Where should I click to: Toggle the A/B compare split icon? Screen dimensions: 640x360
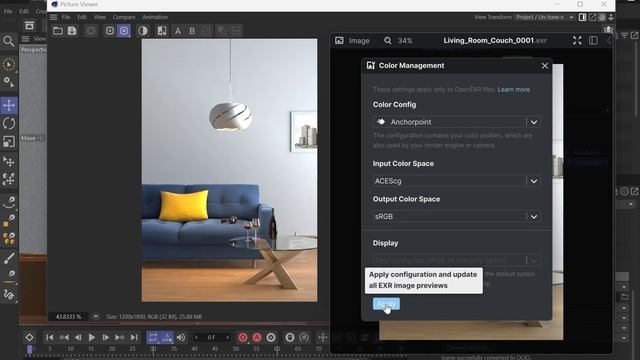point(162,31)
